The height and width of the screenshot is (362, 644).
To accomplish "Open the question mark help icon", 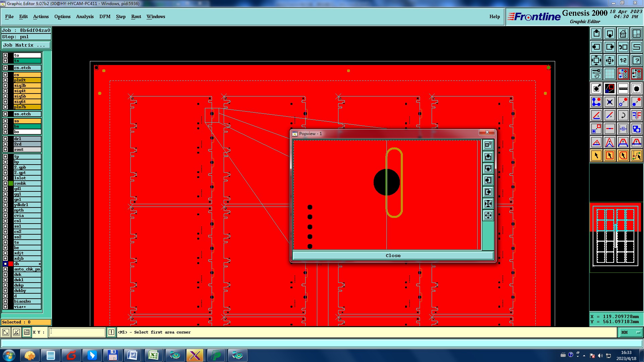I will pos(636,60).
